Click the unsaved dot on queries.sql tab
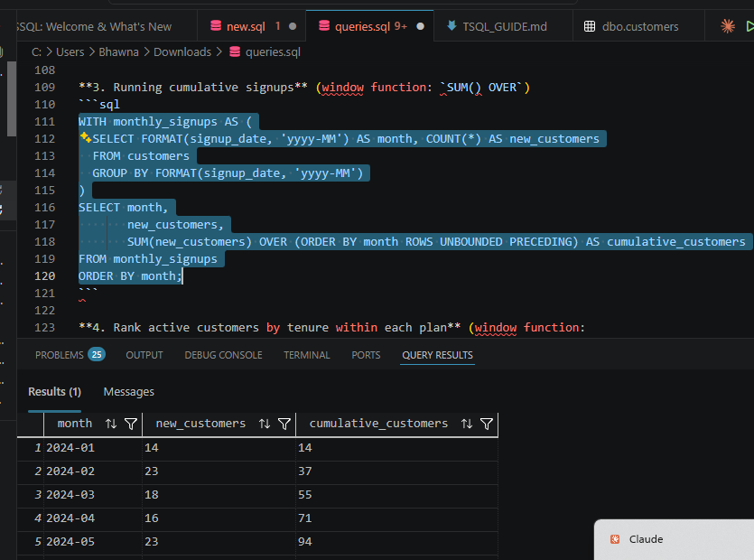The image size is (754, 560). [x=420, y=26]
